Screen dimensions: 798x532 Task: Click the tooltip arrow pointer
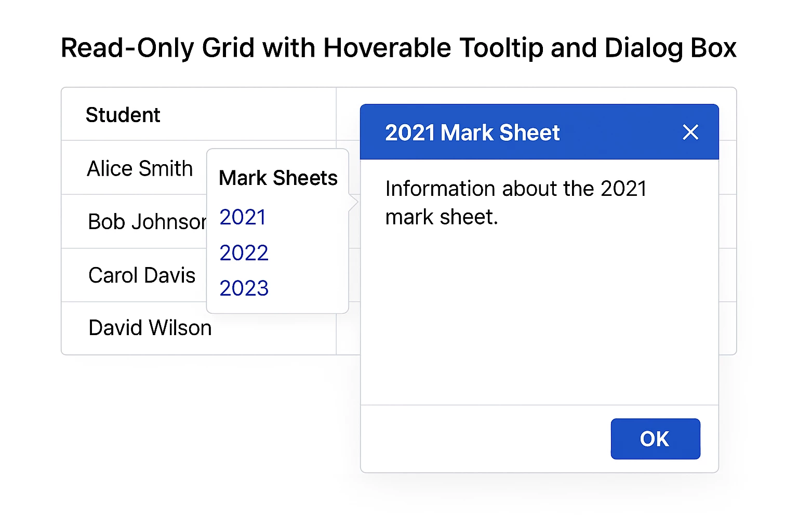coord(353,203)
